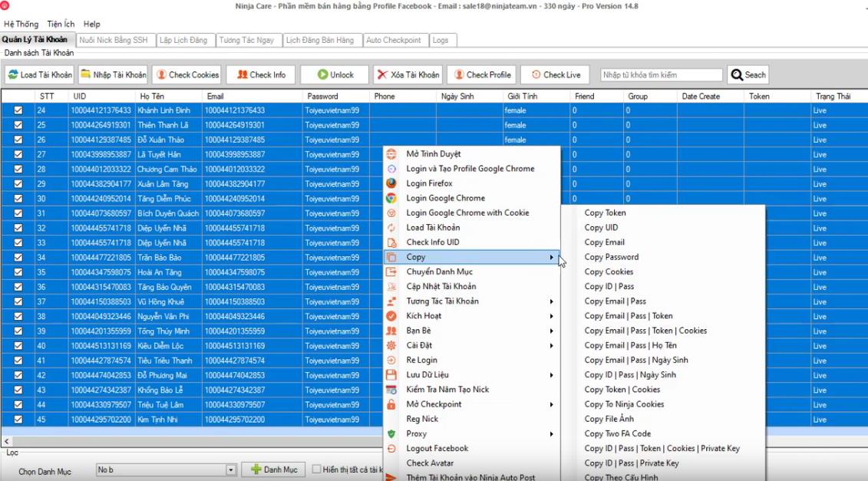Select Reg Nick in context menu
Screen dimensions: 868x481
422,419
